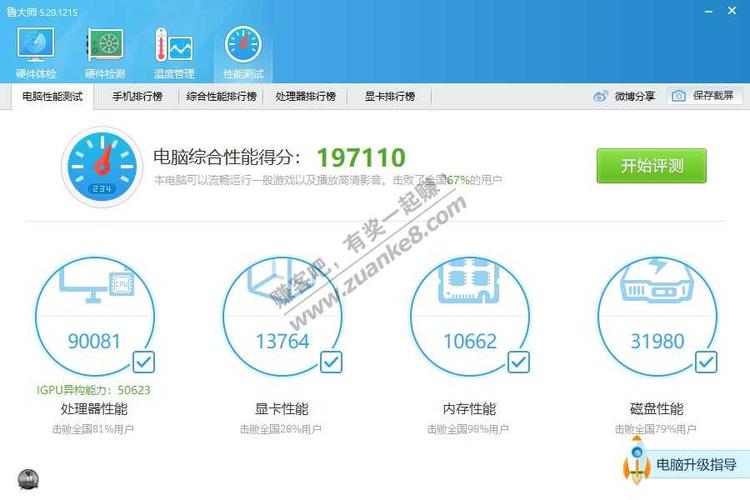Close the 鲁大师 window
Image resolution: width=750 pixels, height=500 pixels.
click(732, 11)
